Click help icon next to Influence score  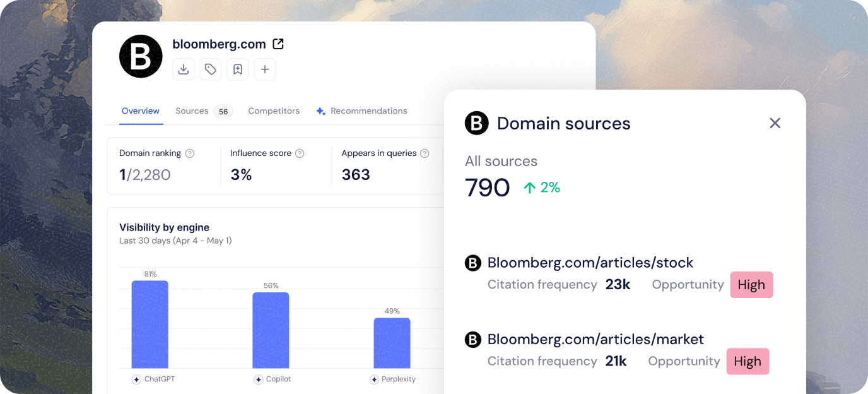pyautogui.click(x=300, y=153)
